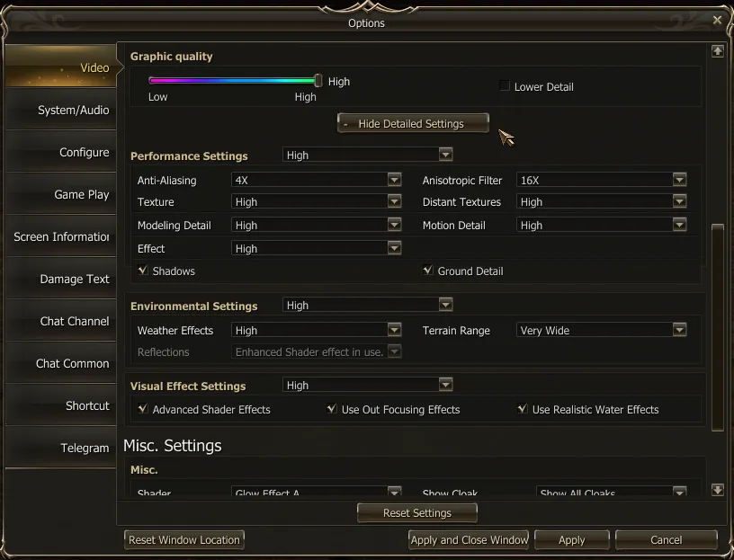Click Hide Detailed Settings button
The image size is (734, 560).
[413, 123]
